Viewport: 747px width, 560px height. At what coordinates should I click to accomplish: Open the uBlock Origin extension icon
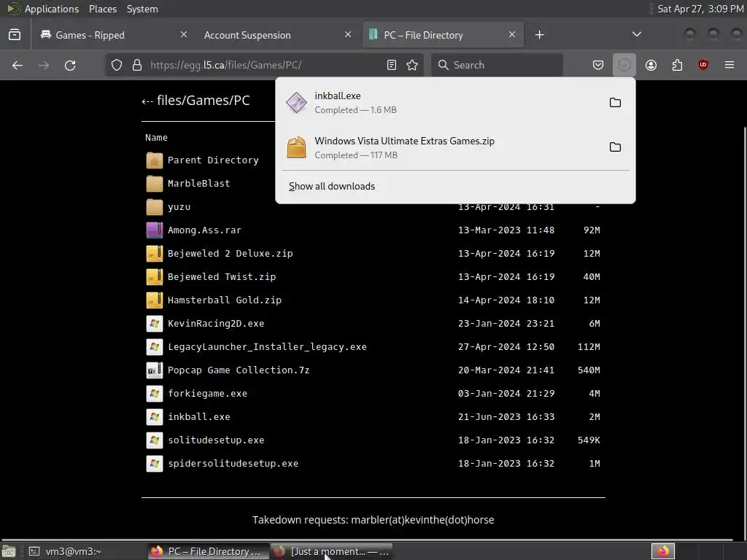703,65
